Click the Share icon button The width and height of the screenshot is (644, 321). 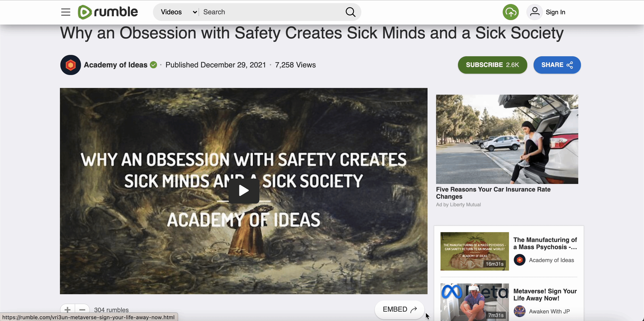570,65
